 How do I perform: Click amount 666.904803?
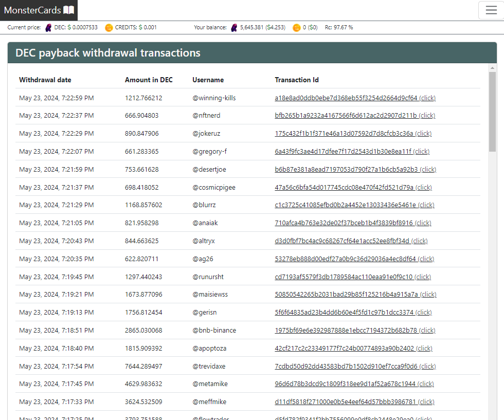coord(142,116)
